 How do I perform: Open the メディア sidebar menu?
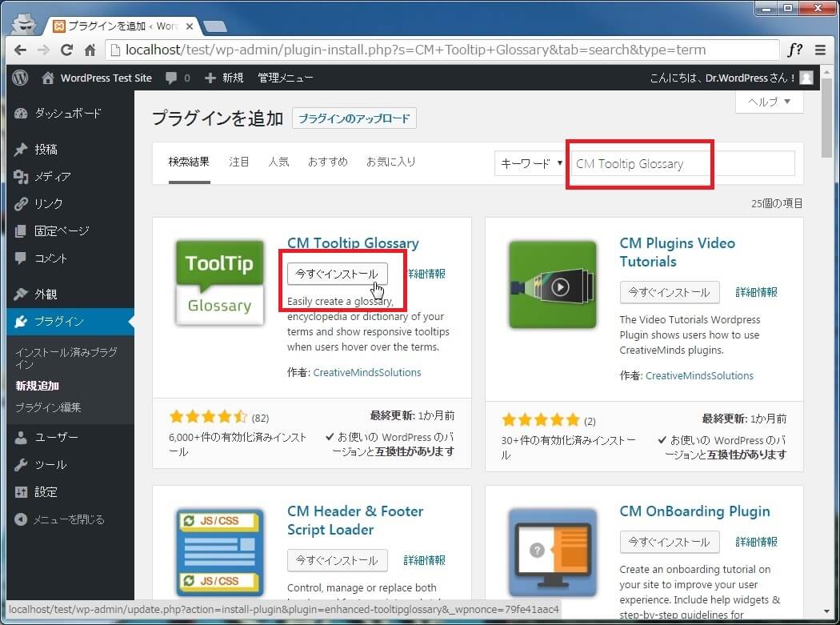pos(52,177)
